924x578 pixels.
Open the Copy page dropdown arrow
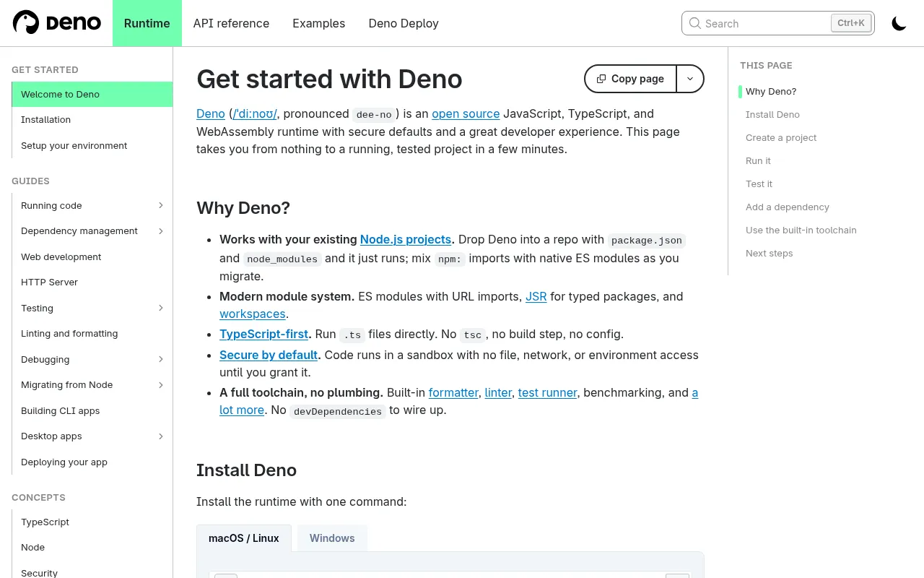(x=690, y=79)
